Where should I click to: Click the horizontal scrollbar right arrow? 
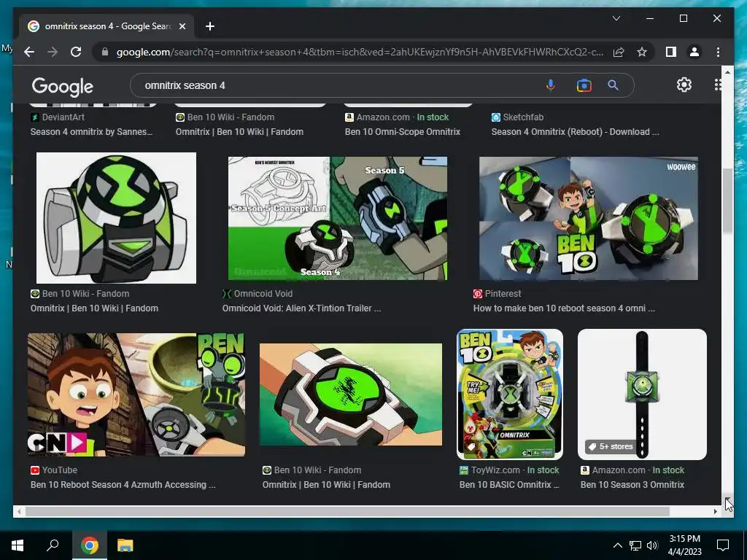click(x=716, y=511)
